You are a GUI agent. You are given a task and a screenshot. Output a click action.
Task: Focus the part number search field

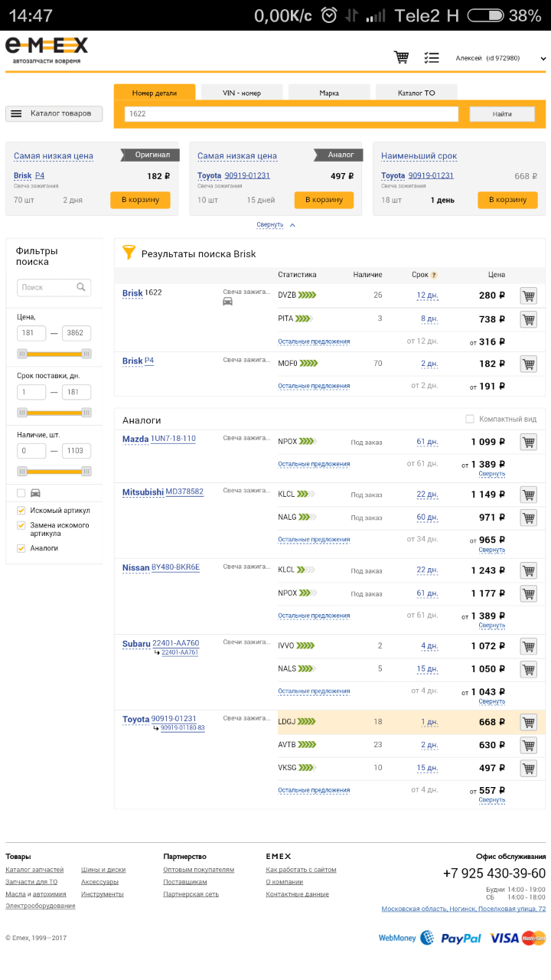pyautogui.click(x=292, y=114)
